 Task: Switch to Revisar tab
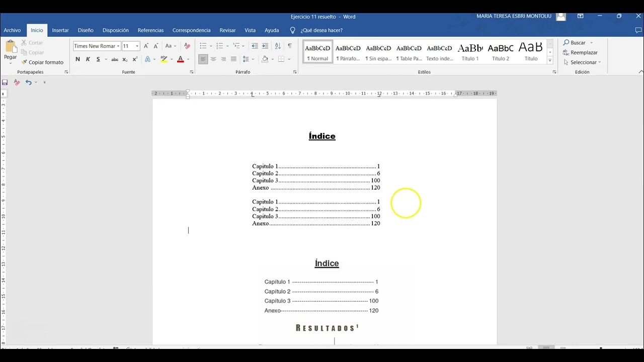tap(227, 30)
